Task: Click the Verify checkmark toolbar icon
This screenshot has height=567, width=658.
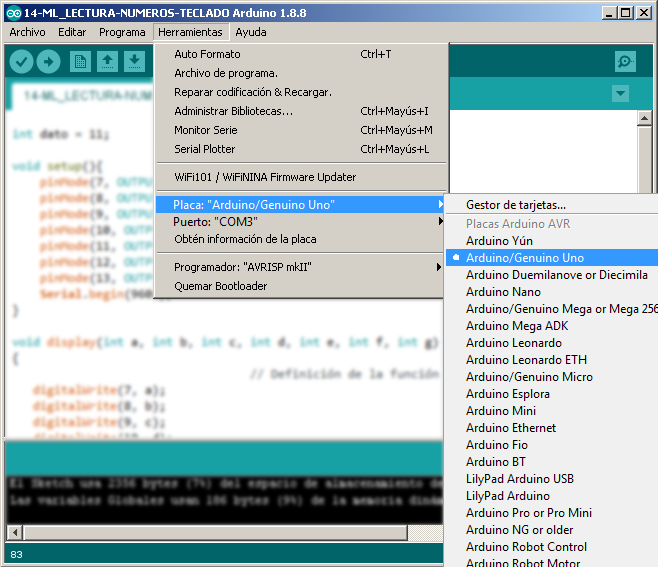Action: (21, 62)
